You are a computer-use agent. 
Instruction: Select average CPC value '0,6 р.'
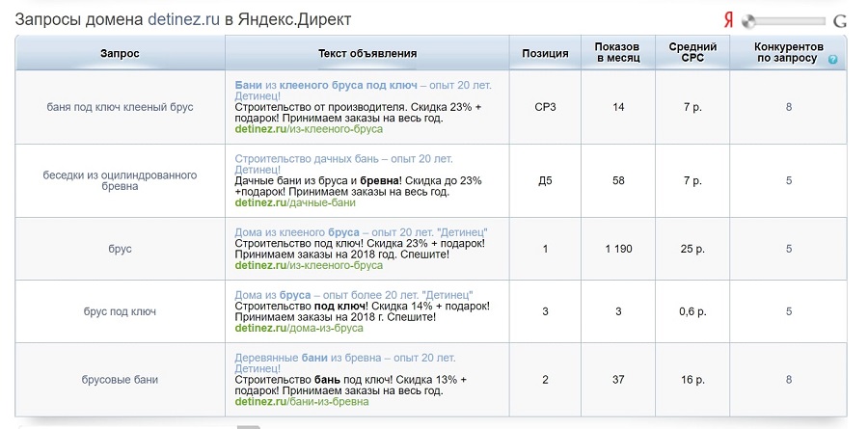coord(692,311)
